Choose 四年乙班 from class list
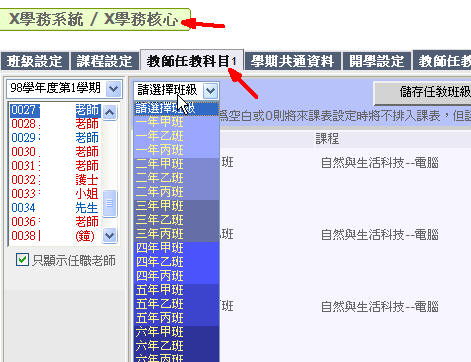The image size is (471, 362). pos(176,262)
